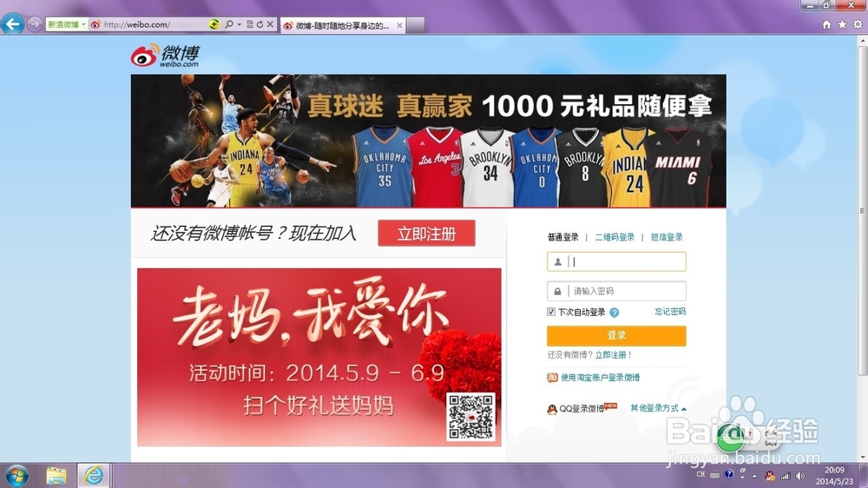Click the volume speaker tray icon
Screen dimensions: 868x488
point(800,476)
